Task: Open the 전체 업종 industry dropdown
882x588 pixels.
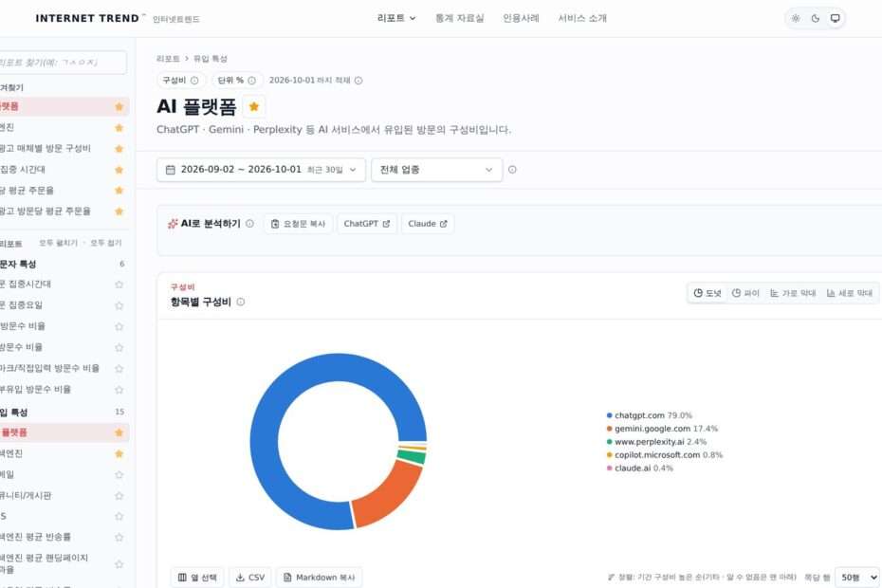Action: point(436,170)
